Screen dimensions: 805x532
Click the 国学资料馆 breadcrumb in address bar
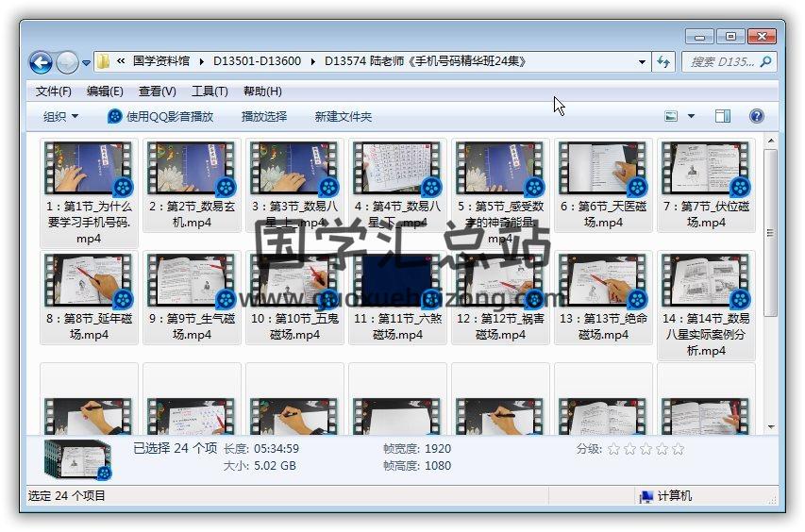(160, 61)
